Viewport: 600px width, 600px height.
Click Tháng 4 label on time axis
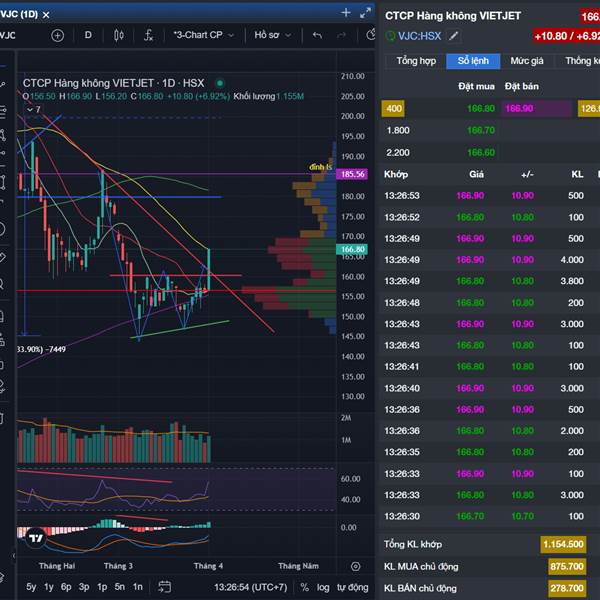[x=208, y=566]
